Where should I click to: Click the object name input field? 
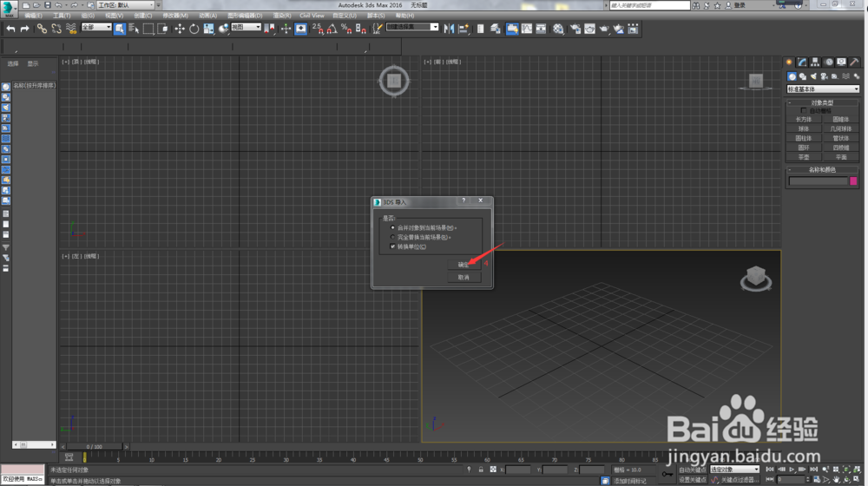pyautogui.click(x=819, y=181)
